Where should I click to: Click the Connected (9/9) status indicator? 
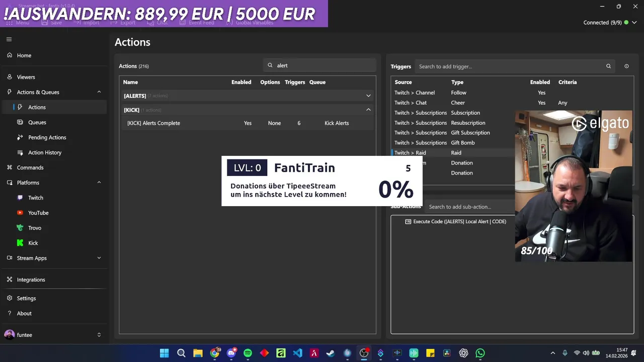point(606,23)
